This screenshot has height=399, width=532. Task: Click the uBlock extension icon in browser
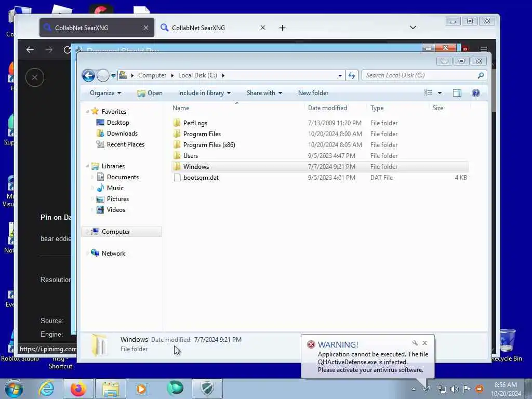(465, 49)
